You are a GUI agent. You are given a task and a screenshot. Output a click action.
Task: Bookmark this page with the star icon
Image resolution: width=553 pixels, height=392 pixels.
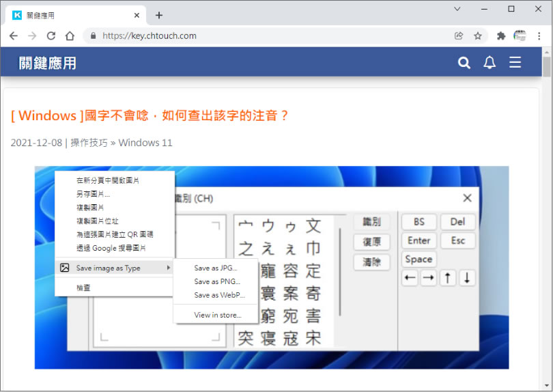point(477,36)
